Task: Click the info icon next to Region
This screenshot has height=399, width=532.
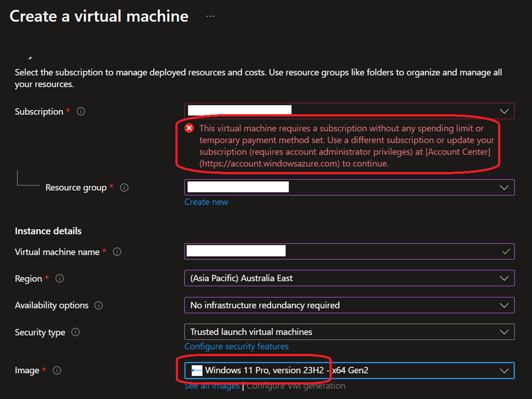Action: coord(60,278)
